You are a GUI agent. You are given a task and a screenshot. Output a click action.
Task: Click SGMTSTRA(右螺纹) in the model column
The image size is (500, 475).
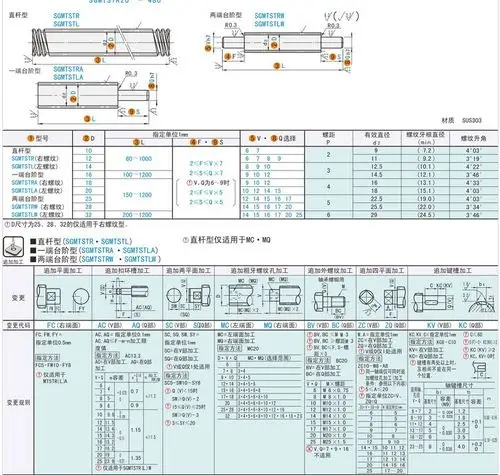pyautogui.click(x=37, y=183)
